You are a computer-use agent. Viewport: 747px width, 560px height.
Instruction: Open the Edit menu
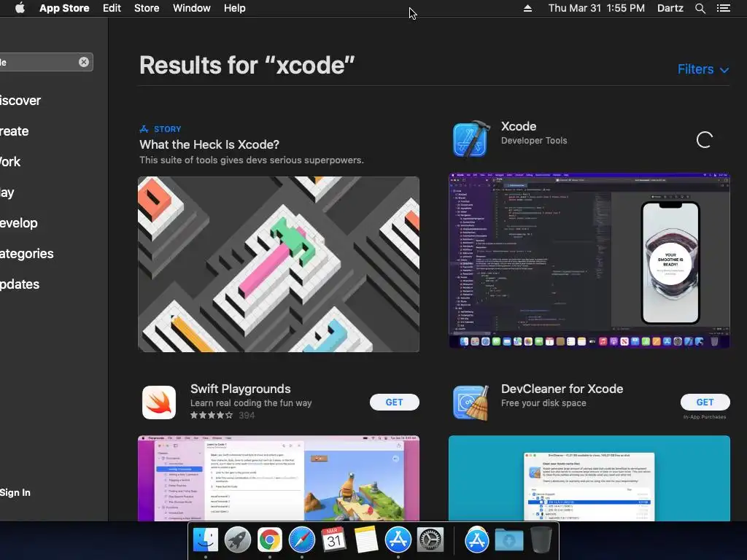(112, 8)
